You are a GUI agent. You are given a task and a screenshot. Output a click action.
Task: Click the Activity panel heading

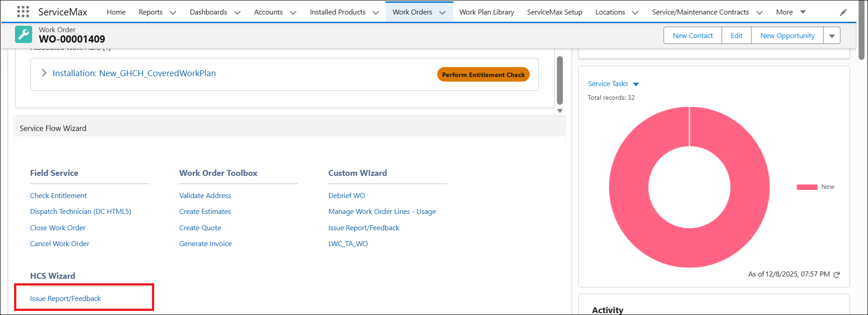click(x=607, y=310)
